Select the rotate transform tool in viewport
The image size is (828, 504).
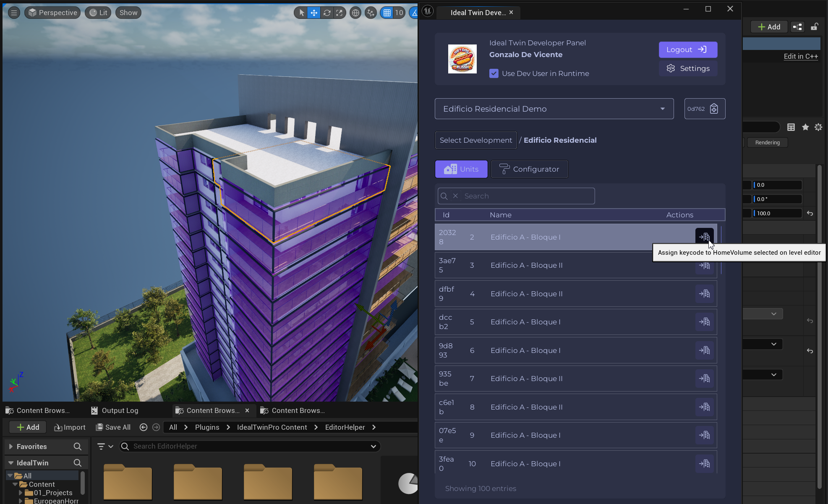coord(327,13)
